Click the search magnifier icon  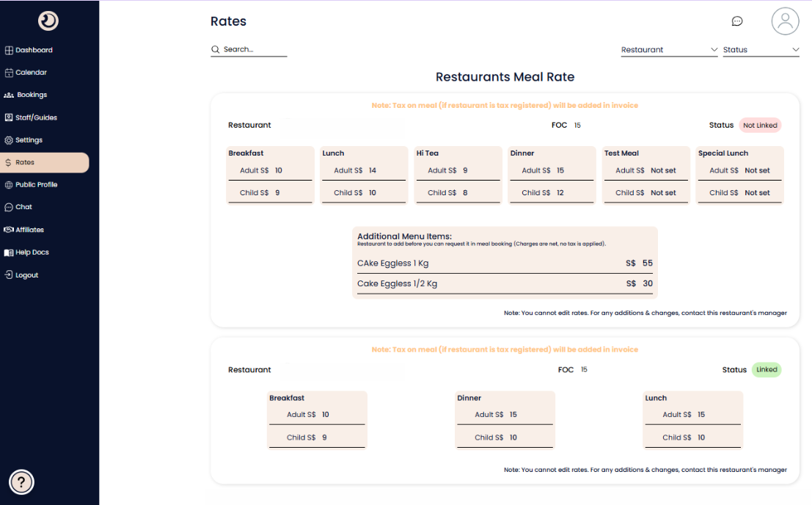click(216, 50)
